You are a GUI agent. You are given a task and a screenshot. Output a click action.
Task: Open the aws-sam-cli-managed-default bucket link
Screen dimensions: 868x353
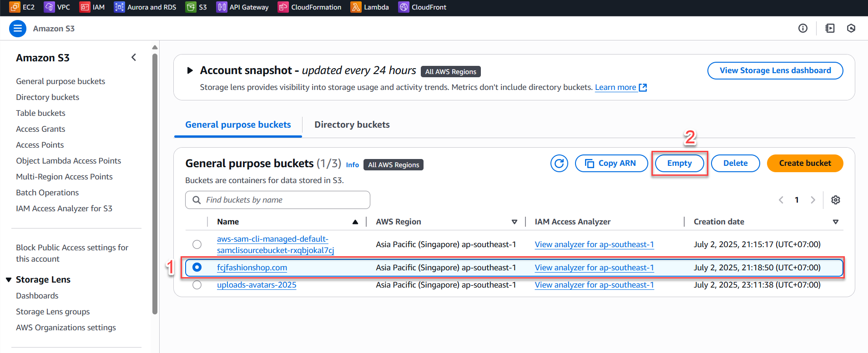click(275, 244)
